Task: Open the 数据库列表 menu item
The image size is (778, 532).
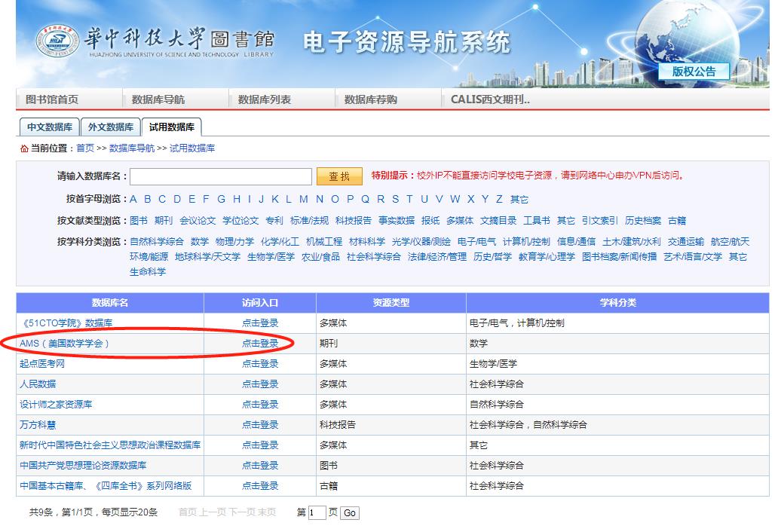Action: [264, 99]
